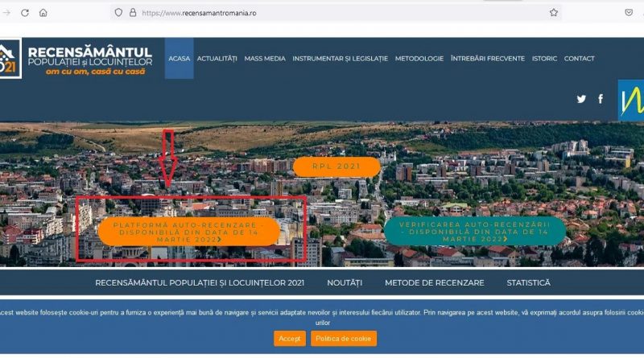Image resolution: width=644 pixels, height=358 pixels.
Task: Click the browser reload icon
Action: click(x=25, y=13)
